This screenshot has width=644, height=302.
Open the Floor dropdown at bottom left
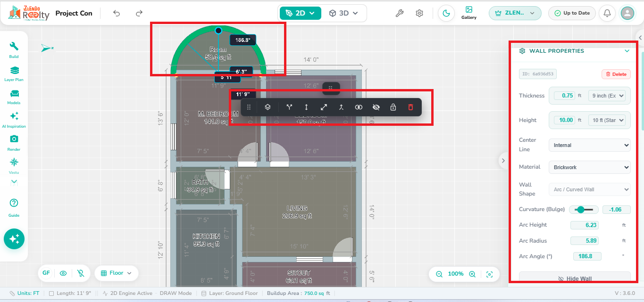[116, 273]
